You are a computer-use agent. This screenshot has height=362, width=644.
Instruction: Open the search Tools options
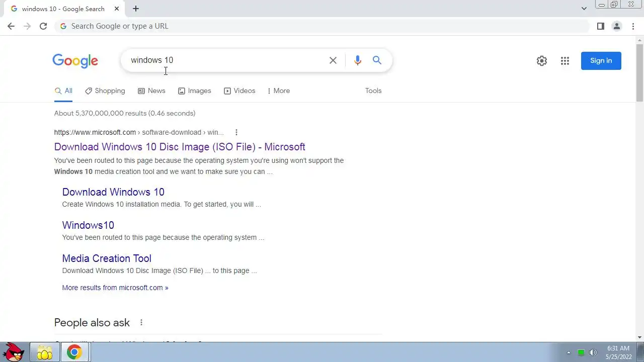pyautogui.click(x=373, y=91)
